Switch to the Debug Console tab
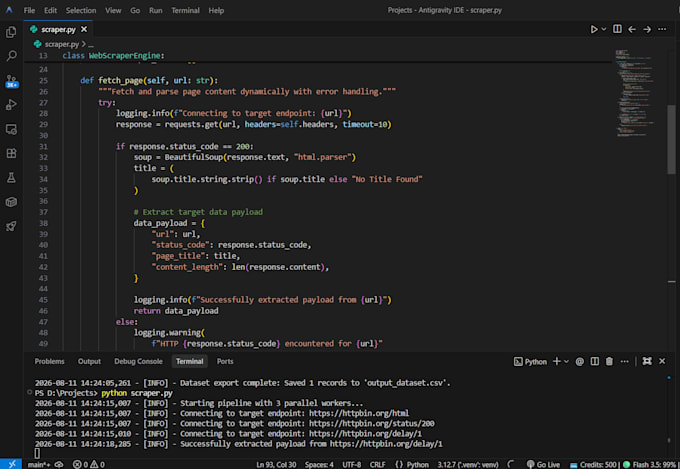This screenshot has height=469, width=680. pyautogui.click(x=138, y=361)
